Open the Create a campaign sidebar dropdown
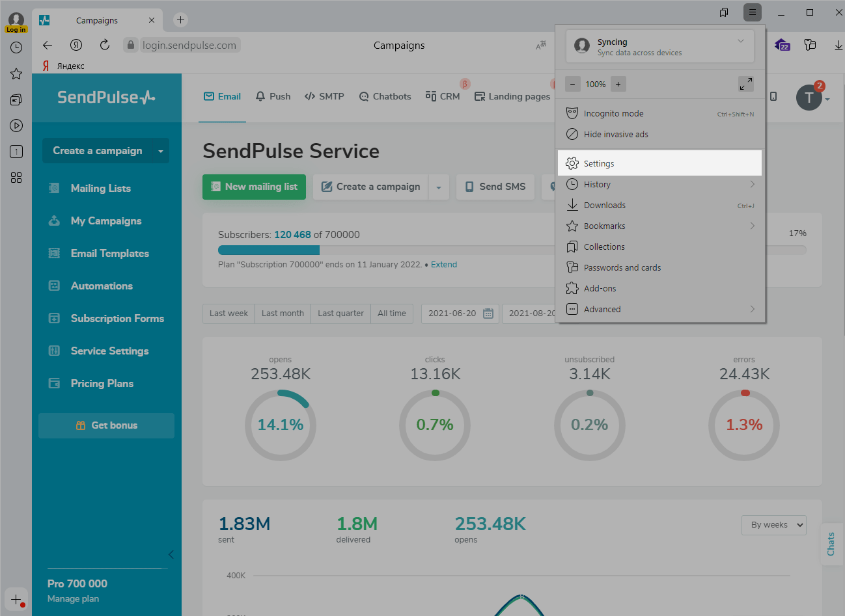The width and height of the screenshot is (845, 616). pos(160,151)
